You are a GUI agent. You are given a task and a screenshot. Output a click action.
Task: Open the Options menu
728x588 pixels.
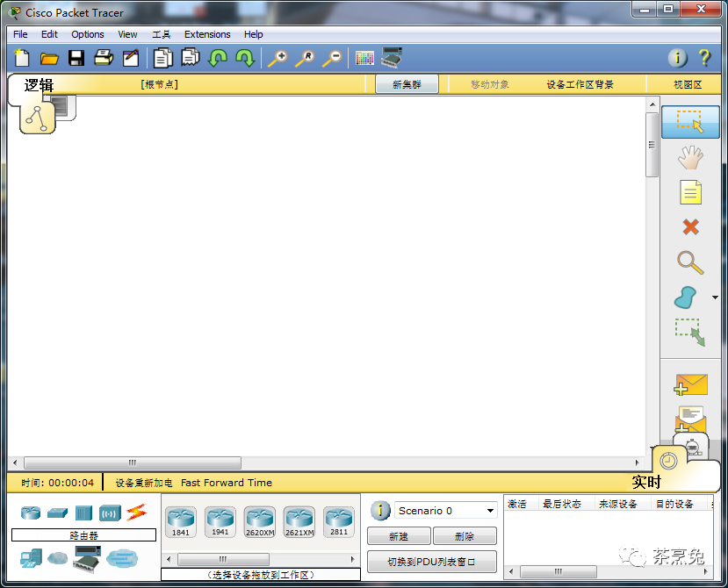(x=87, y=34)
